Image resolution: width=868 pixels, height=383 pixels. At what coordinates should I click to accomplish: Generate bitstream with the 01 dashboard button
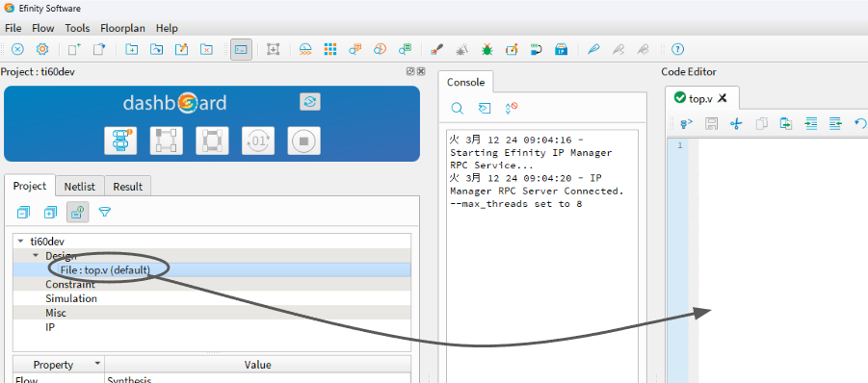point(258,140)
